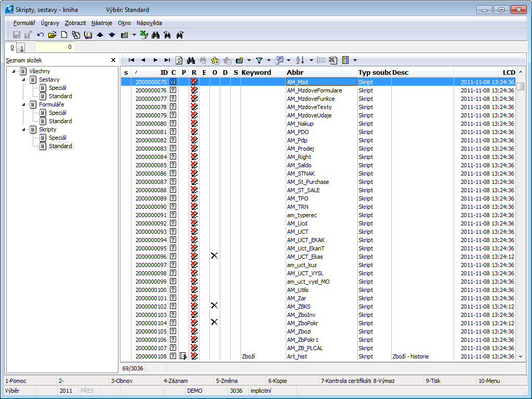Jump to first record in grid navigation
This screenshot has width=532, height=399.
(x=131, y=60)
